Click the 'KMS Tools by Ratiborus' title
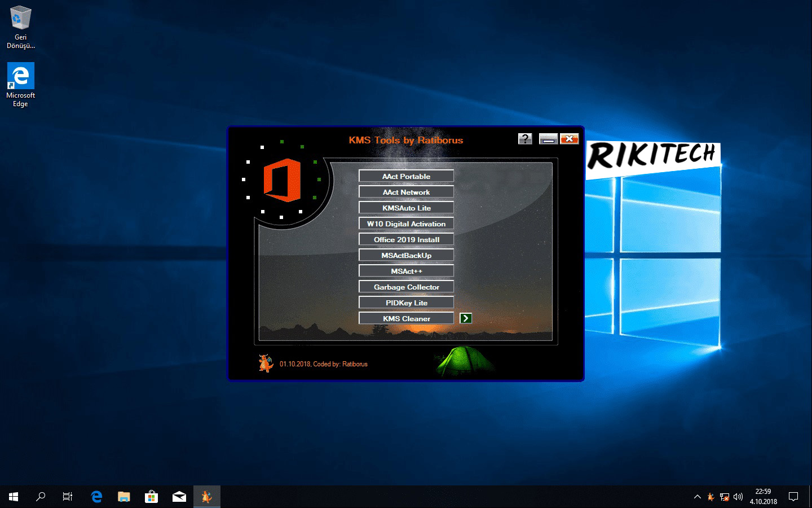This screenshot has height=508, width=812. click(406, 140)
